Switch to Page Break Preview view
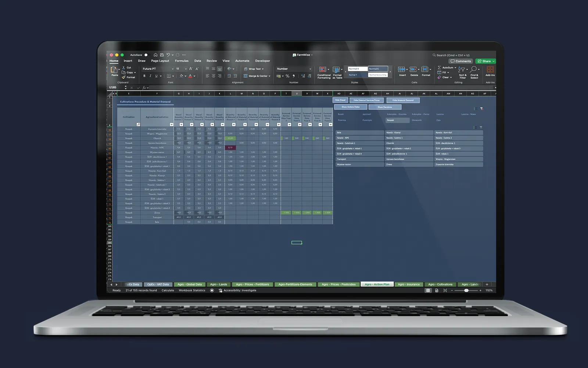This screenshot has width=588, height=368. point(445,290)
